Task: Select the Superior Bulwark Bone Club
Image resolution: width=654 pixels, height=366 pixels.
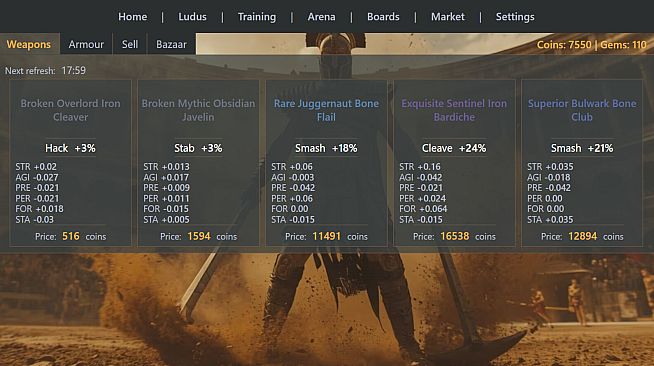Action: click(x=582, y=163)
